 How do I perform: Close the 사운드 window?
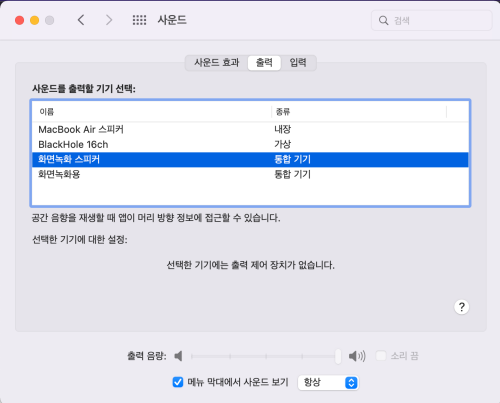coord(20,20)
